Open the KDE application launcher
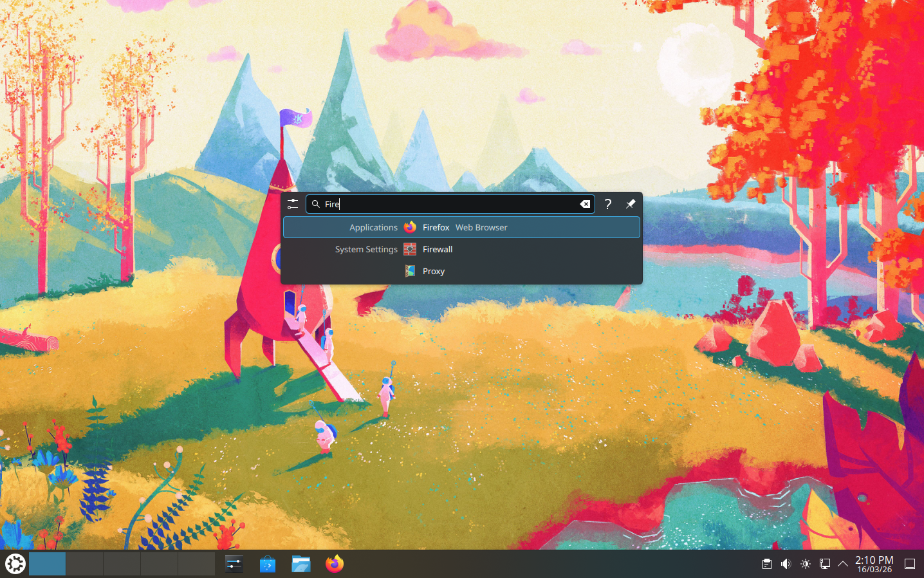 [15, 564]
